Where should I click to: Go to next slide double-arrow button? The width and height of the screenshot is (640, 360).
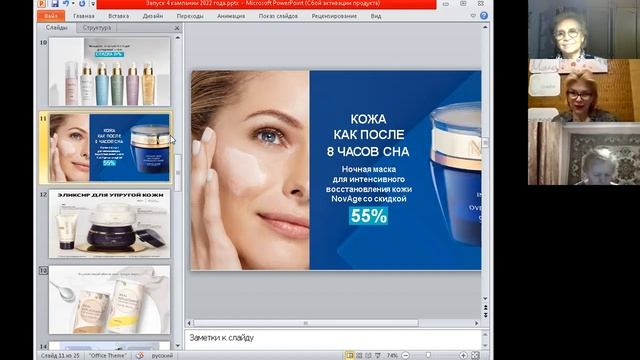tap(485, 315)
